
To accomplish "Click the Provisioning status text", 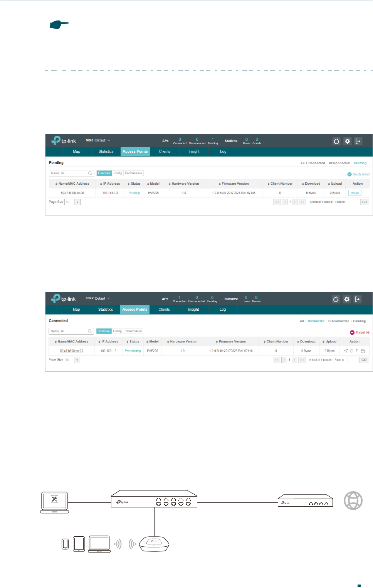I will 133,351.
